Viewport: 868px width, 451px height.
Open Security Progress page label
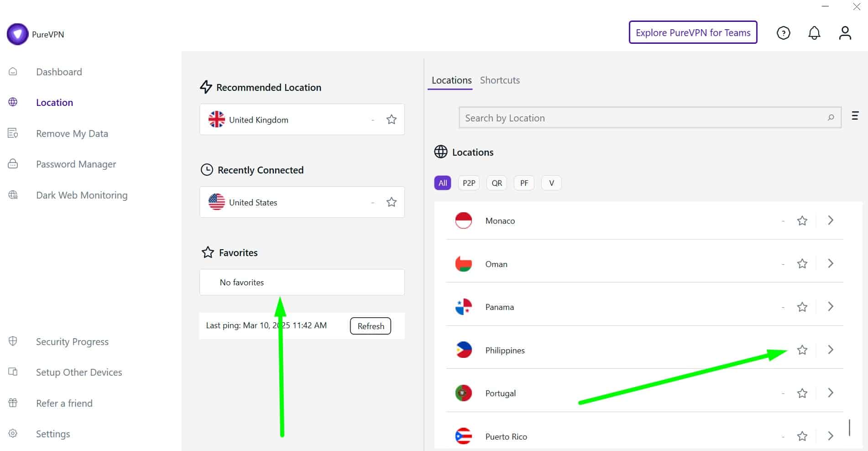point(72,341)
